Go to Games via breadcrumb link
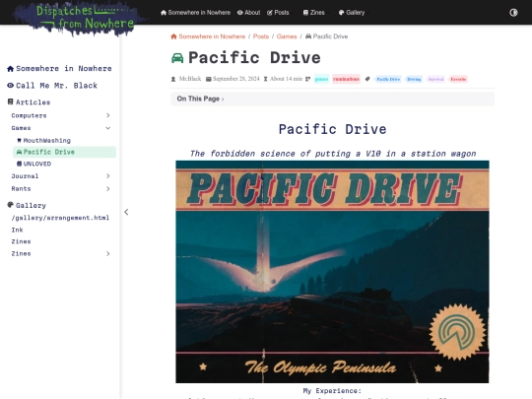 click(287, 36)
